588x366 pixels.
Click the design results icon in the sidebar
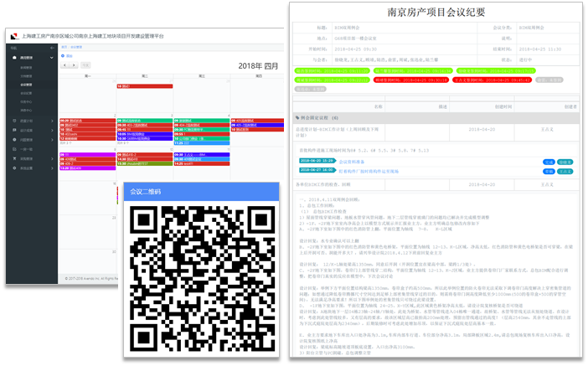coord(14,130)
